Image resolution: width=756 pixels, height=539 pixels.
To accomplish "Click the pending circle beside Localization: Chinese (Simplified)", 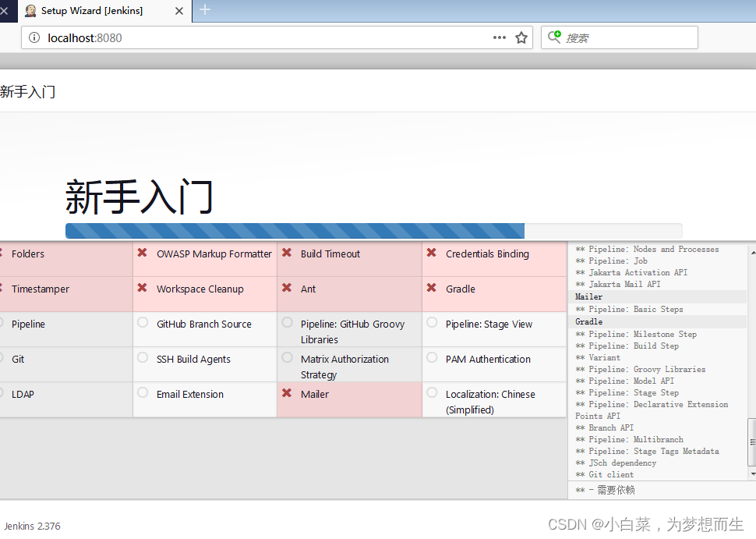I will (x=432, y=392).
